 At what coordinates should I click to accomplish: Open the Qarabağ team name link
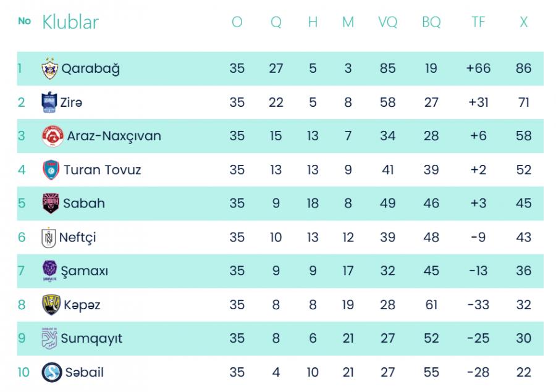(x=90, y=69)
